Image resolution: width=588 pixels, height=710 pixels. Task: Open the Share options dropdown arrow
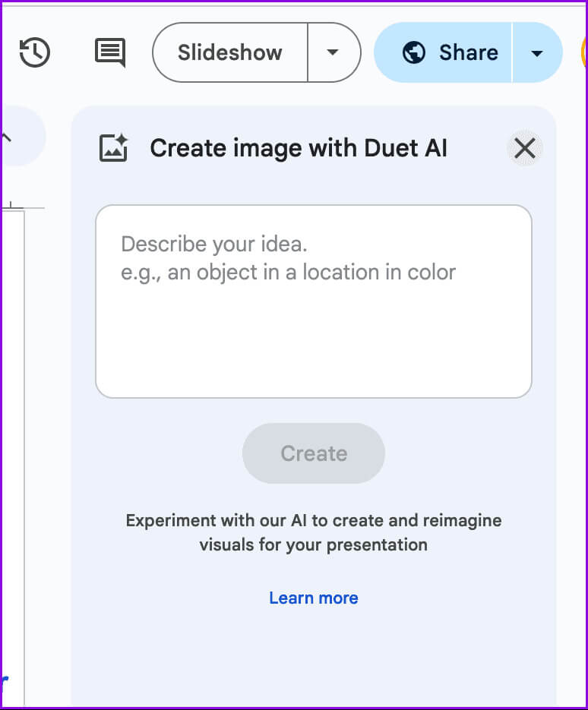536,52
